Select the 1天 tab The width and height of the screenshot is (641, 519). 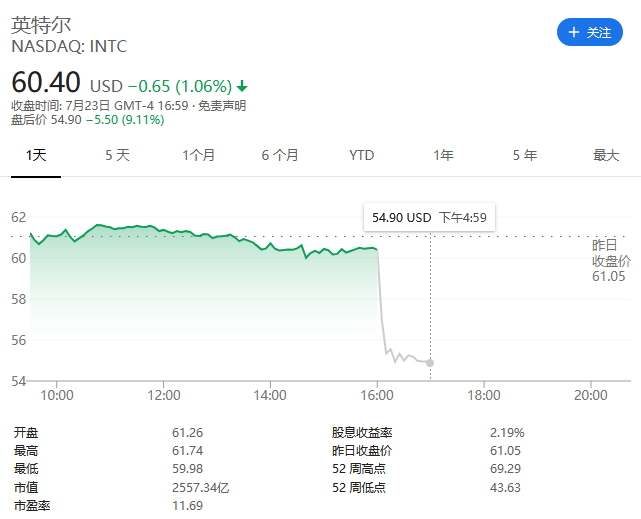pyautogui.click(x=36, y=155)
